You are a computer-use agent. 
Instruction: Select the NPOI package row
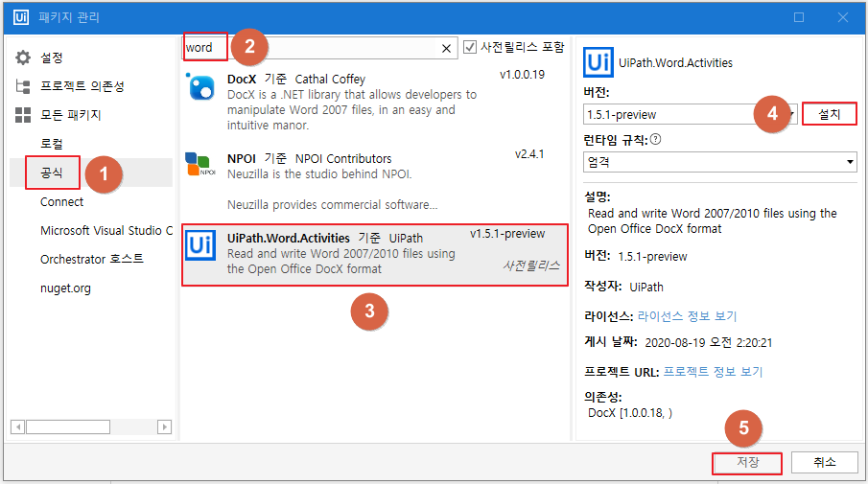[375, 181]
